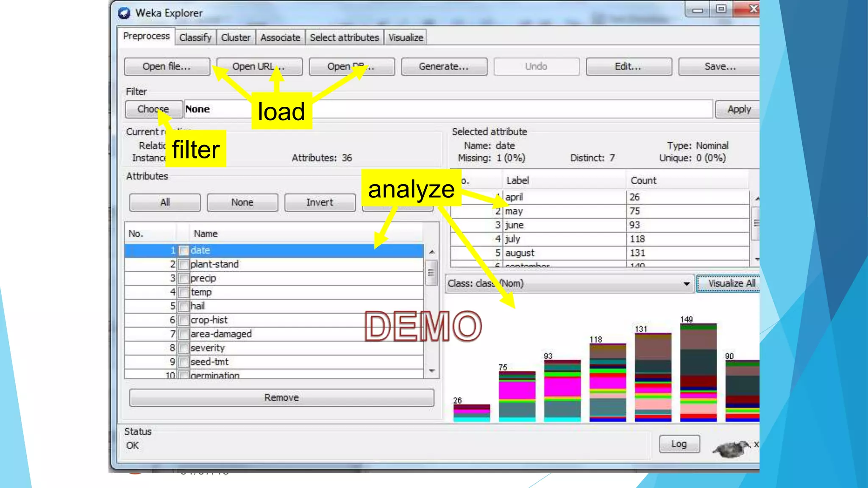The image size is (868, 488).
Task: Click the Count column header
Action: click(687, 180)
